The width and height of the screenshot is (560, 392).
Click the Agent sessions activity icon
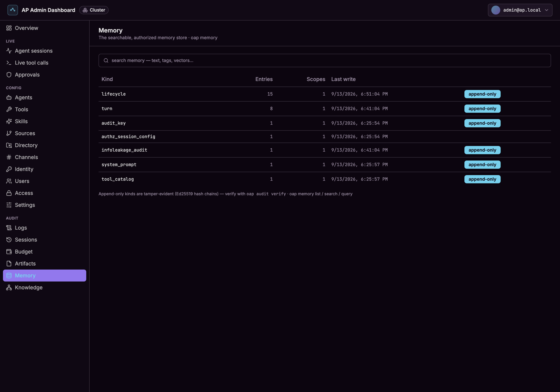(x=9, y=51)
